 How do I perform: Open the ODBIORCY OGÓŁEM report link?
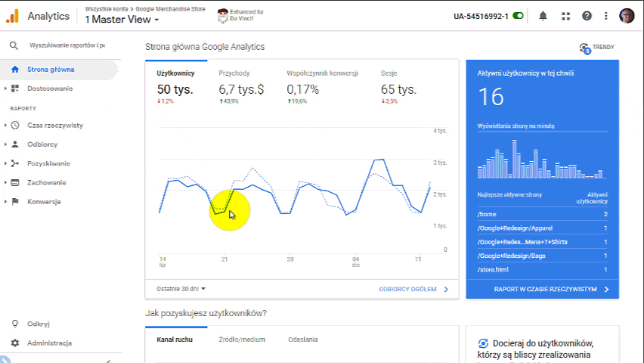pyautogui.click(x=413, y=290)
